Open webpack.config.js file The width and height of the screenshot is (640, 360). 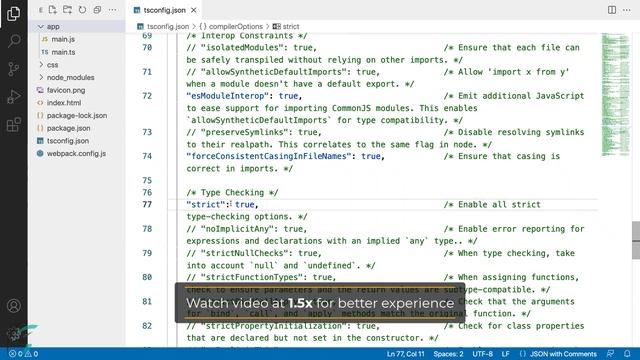click(76, 153)
